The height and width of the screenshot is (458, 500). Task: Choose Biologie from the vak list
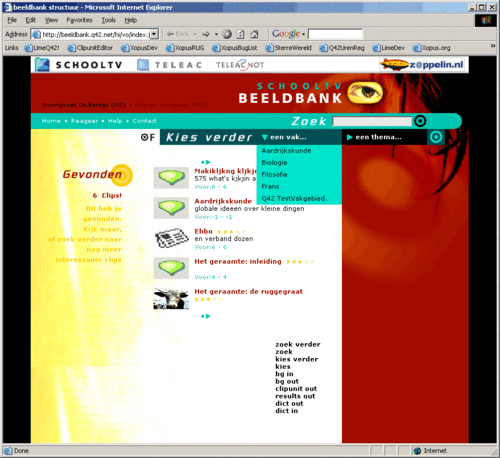(x=274, y=163)
